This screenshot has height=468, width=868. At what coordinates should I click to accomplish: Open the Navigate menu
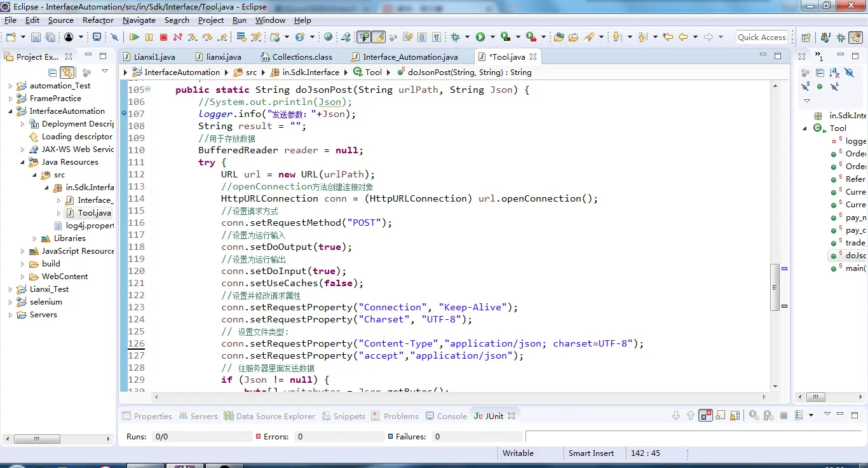(139, 20)
